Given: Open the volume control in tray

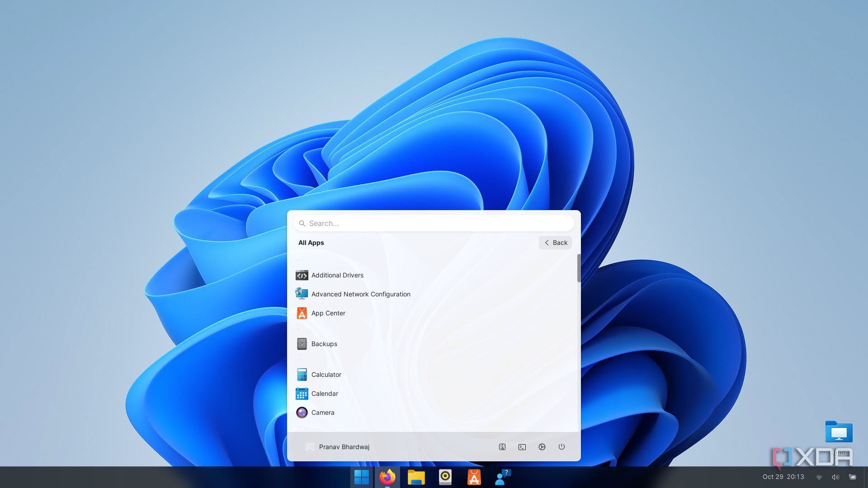Looking at the screenshot, I should tap(835, 477).
